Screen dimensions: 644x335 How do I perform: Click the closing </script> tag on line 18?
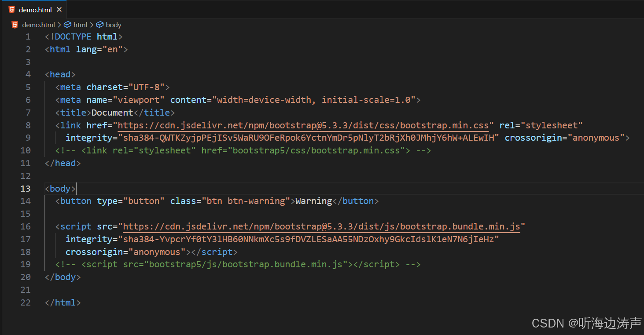tap(214, 252)
